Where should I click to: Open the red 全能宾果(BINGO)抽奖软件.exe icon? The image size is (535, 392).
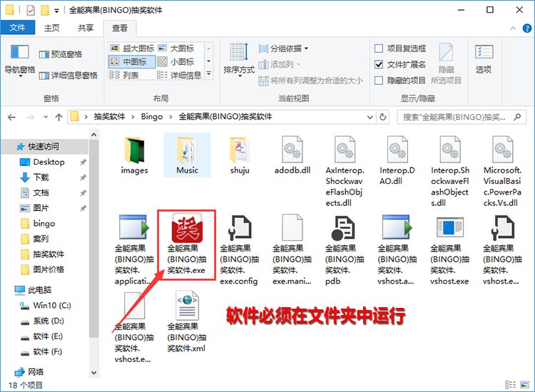tap(186, 228)
